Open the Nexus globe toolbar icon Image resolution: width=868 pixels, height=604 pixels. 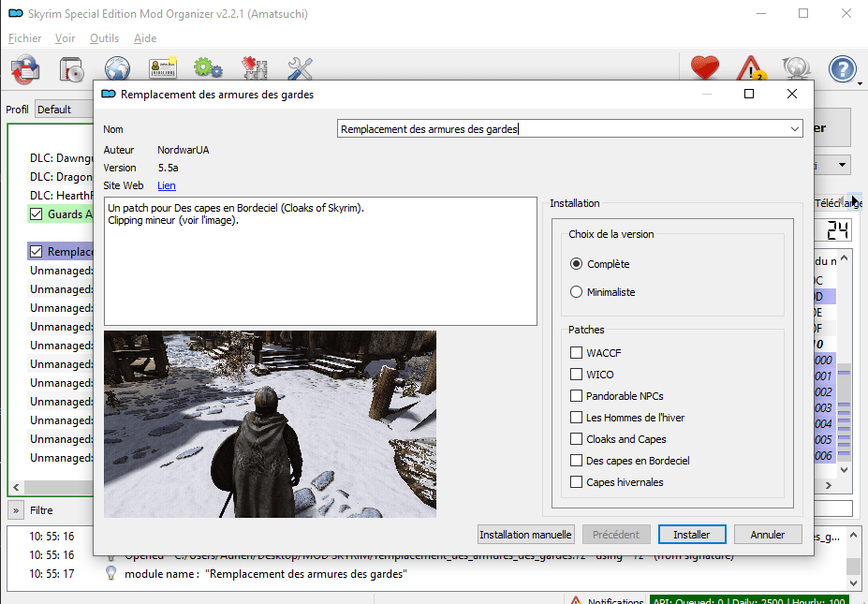point(117,69)
